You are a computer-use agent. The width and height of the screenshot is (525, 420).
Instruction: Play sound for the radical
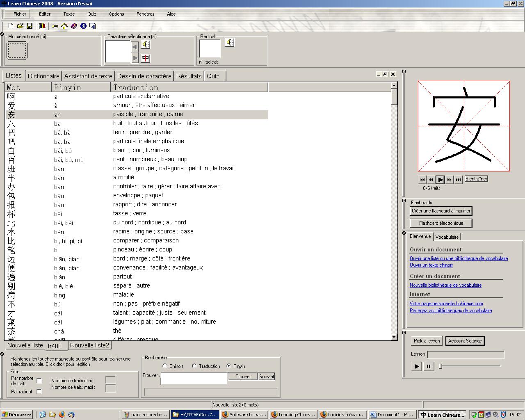pyautogui.click(x=230, y=42)
